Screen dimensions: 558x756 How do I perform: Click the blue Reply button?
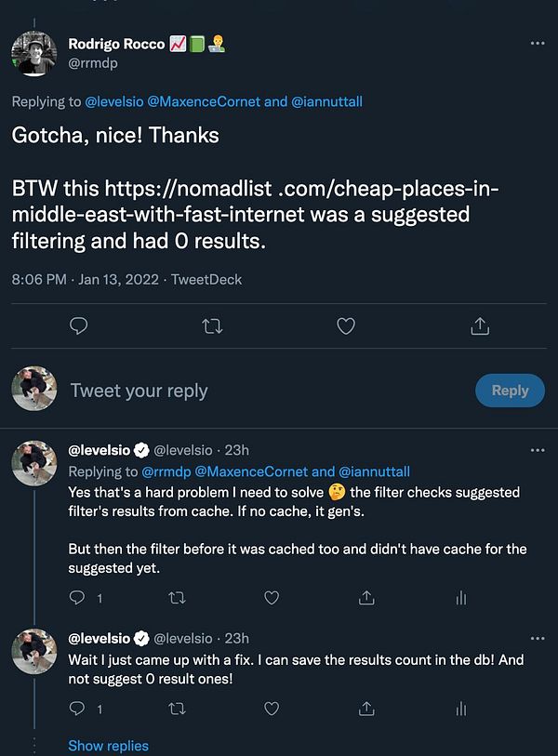point(510,391)
